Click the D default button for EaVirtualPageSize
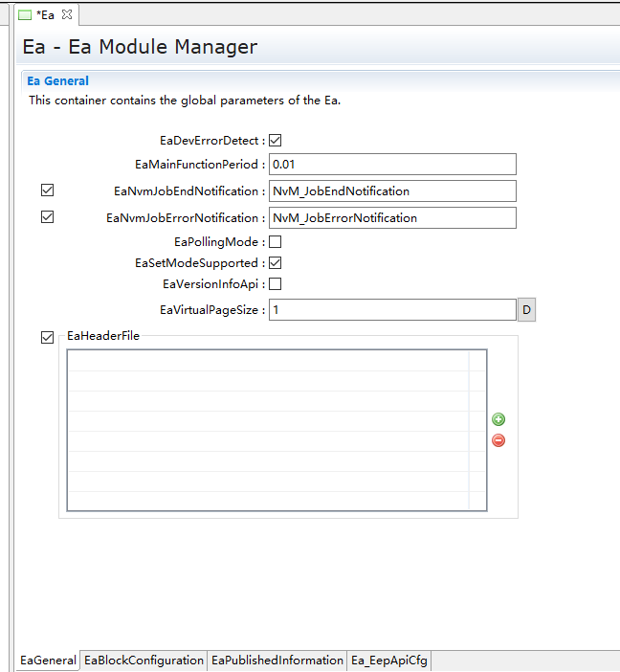 pos(526,310)
